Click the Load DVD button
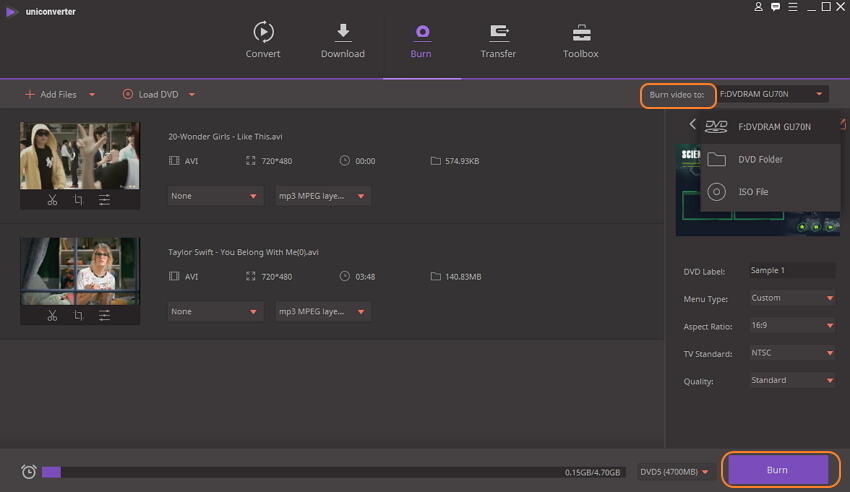 pos(151,94)
